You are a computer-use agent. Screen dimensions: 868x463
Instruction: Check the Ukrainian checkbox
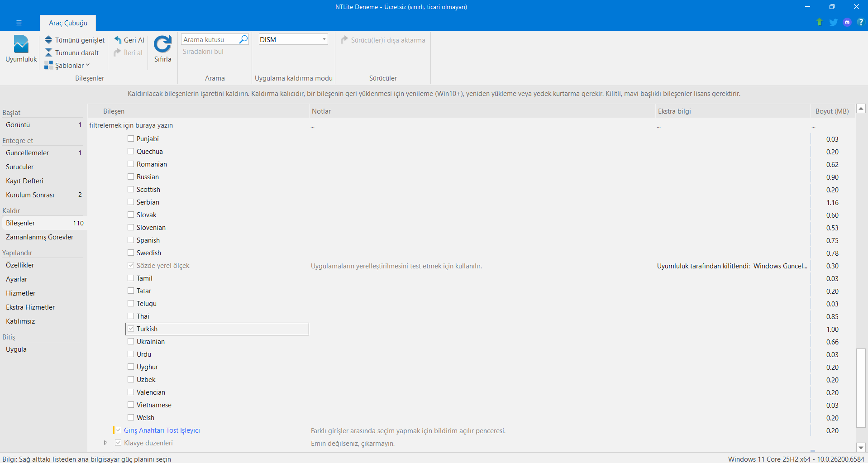(131, 341)
